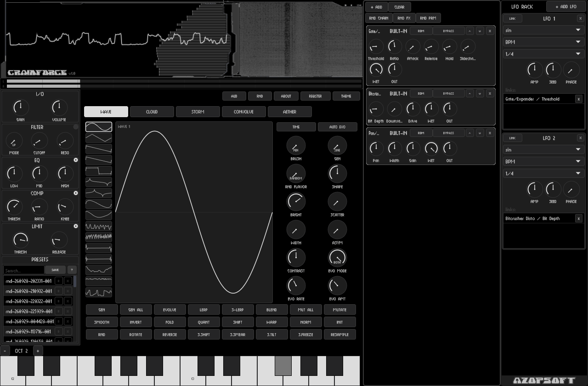
Task: Click the BRUSH knob set to PEN
Action: (x=296, y=146)
